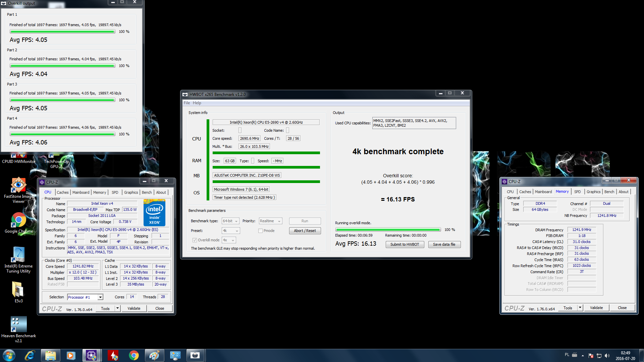Click Close in right CPU-Z window
The height and width of the screenshot is (362, 644).
622,308
